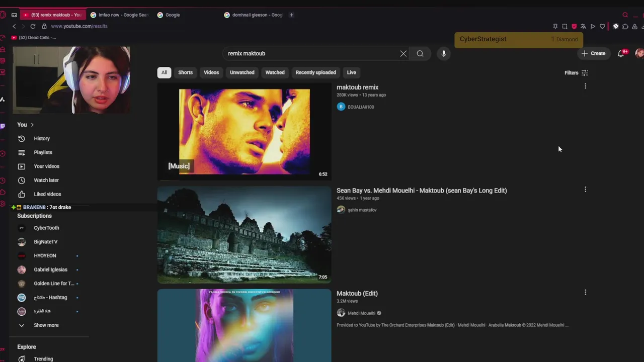Open the Maktoub (Edit) video title
This screenshot has height=362, width=644.
click(357, 294)
